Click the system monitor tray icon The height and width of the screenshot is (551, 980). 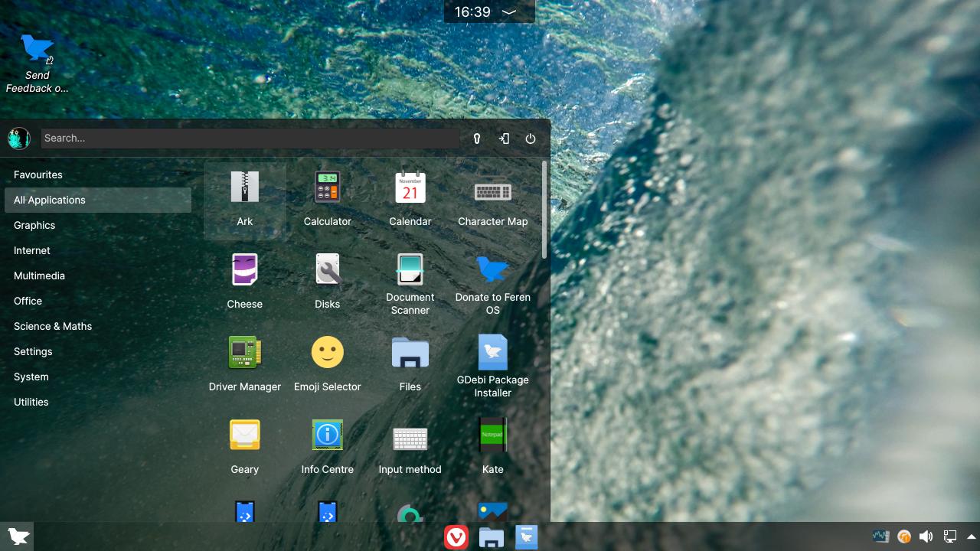[881, 536]
